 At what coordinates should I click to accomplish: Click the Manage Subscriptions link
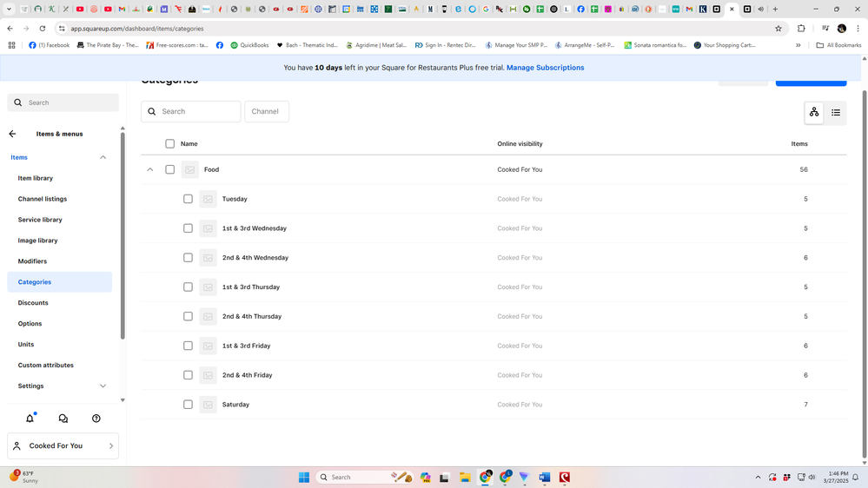coord(545,68)
